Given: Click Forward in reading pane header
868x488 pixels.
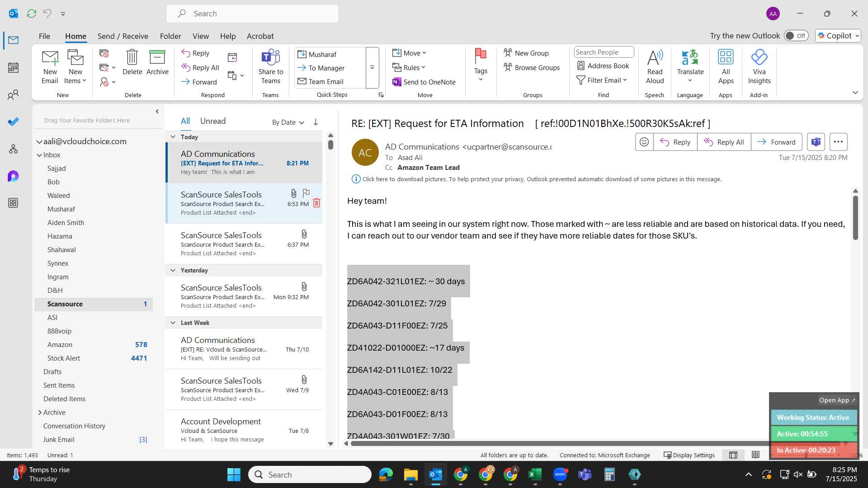Looking at the screenshot, I should click(x=776, y=142).
